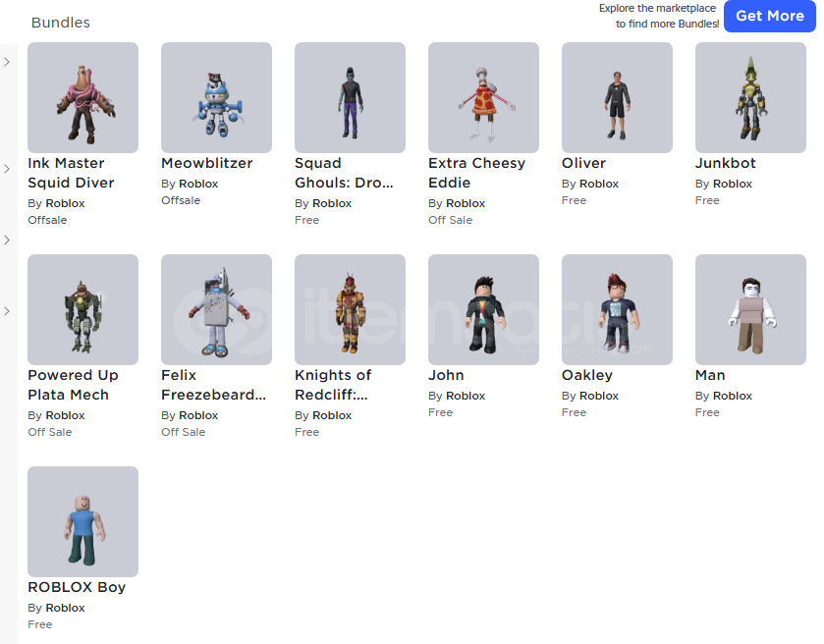Open Ink Master Squid Diver bundle thumbnail
824x644 pixels.
[83, 98]
